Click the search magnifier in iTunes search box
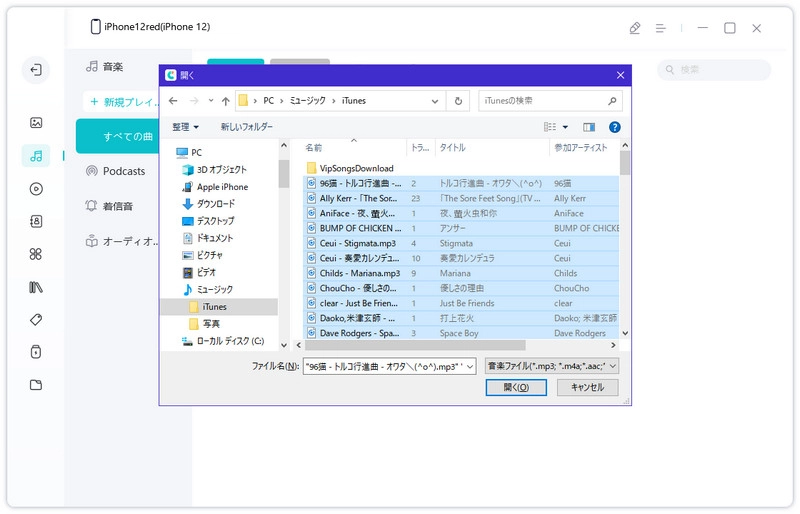Image resolution: width=800 pixels, height=514 pixels. click(612, 101)
